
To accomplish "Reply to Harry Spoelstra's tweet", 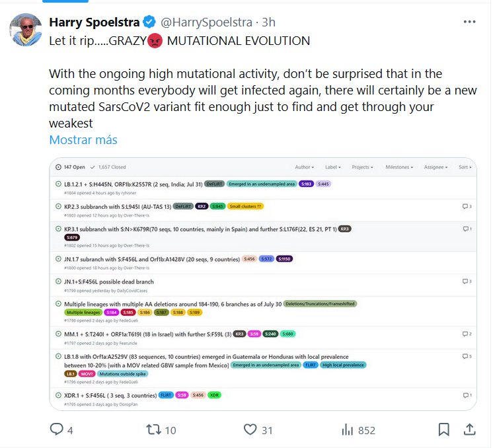I will 58,429.
